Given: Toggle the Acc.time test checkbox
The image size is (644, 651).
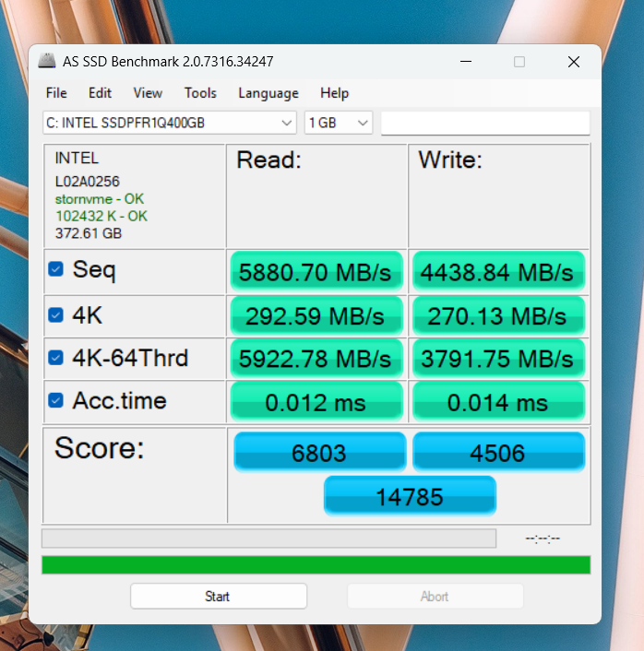Looking at the screenshot, I should [x=55, y=400].
